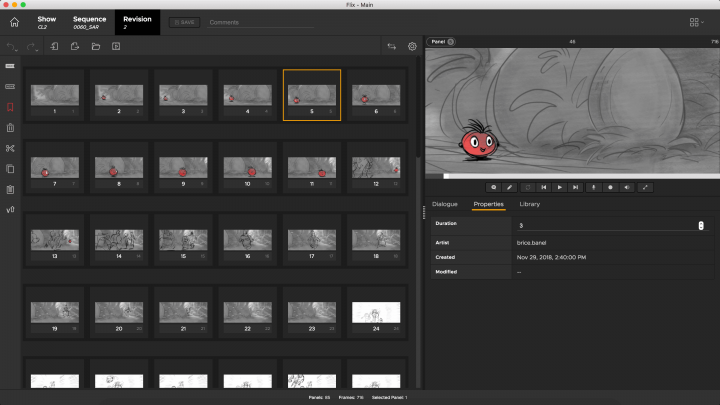Click the scissors cut icon in sidebar
The image size is (720, 405).
10,148
